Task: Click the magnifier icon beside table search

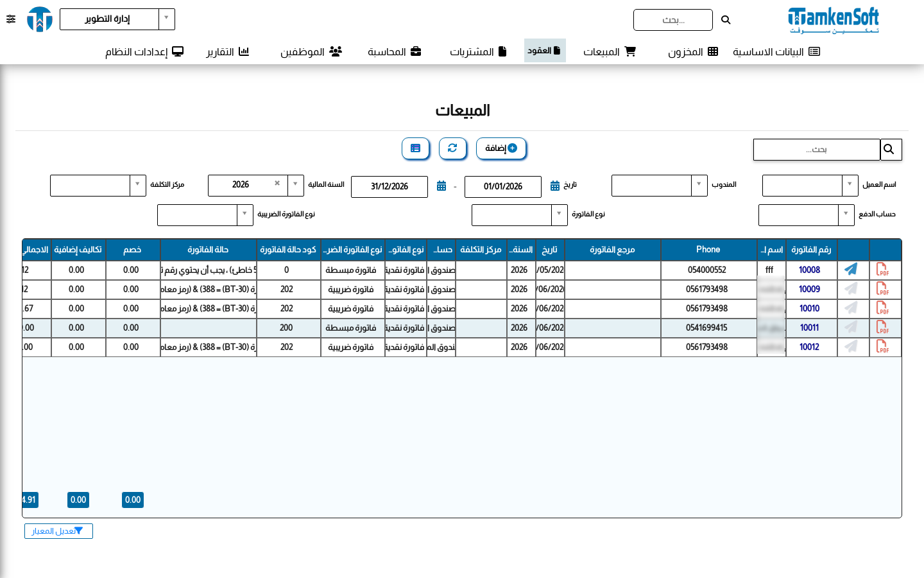Action: 889,150
